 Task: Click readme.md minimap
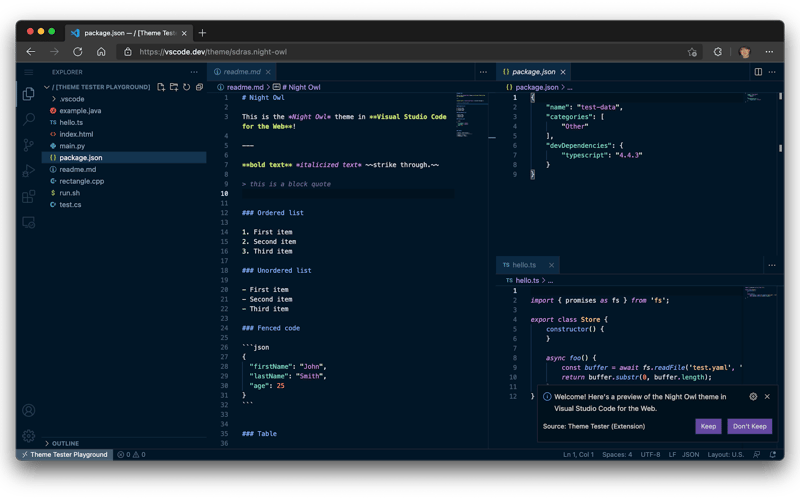(470, 115)
